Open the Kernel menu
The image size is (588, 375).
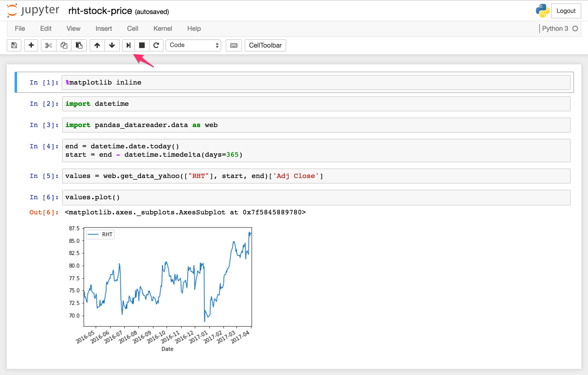coord(163,28)
